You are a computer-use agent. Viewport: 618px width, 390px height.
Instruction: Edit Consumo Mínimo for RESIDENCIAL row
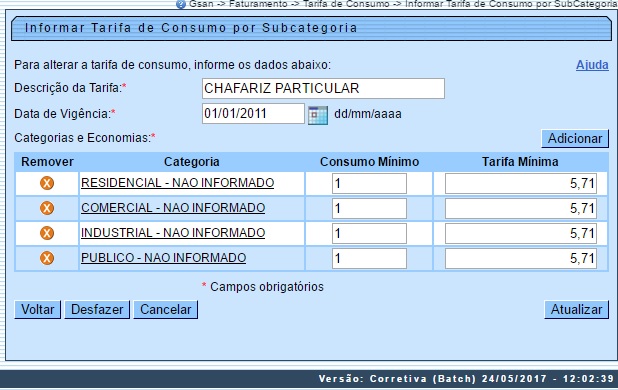(x=369, y=184)
